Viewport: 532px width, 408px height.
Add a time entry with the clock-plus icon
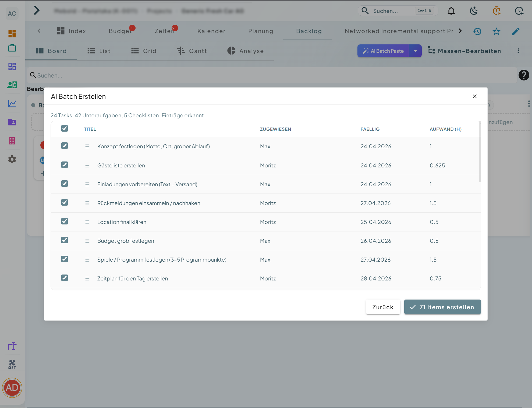(x=519, y=11)
